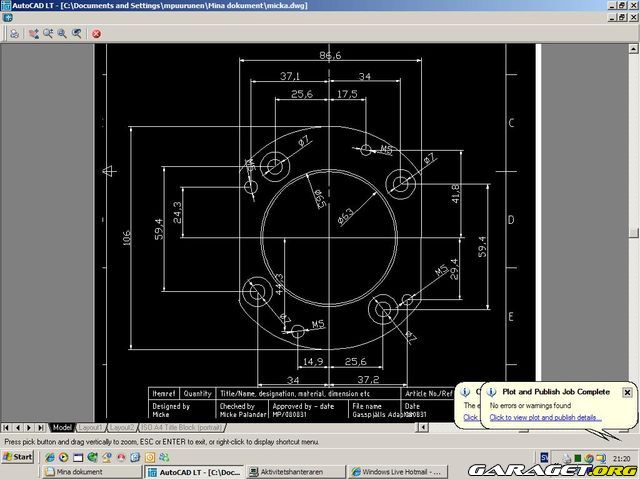Screen dimensions: 640x480
Task: Select ISO A4 Title Block (portrait) tab
Action: 184,427
